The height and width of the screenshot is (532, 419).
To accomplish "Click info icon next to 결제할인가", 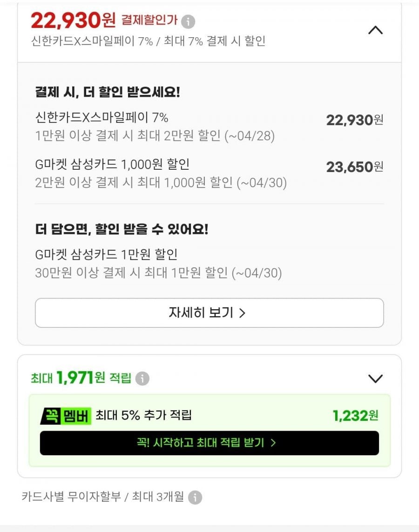I will 188,21.
